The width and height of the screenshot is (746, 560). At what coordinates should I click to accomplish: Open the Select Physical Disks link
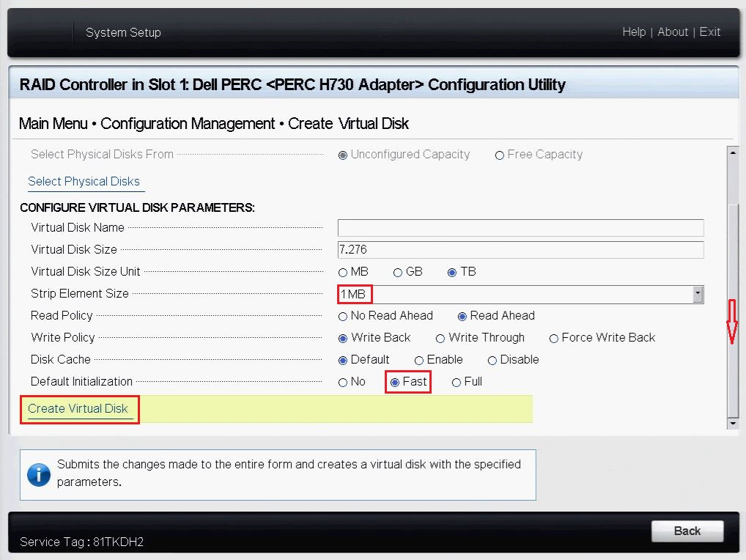[x=86, y=181]
